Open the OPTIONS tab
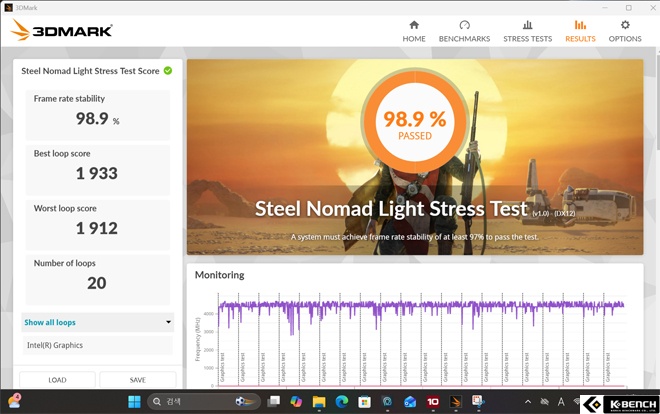The image size is (660, 414). [625, 32]
